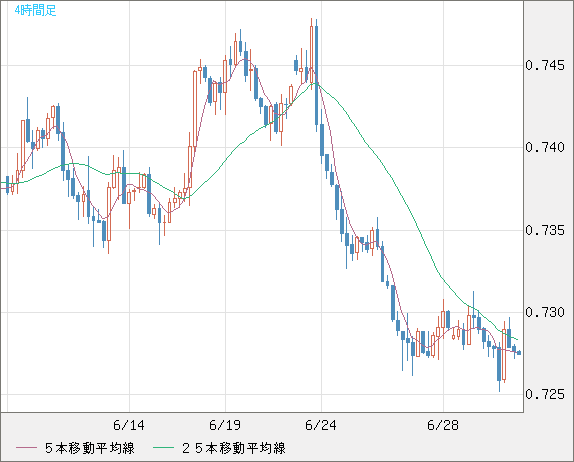Click the purple 5-period legend line swatch
This screenshot has height=462, width=574.
(26, 448)
